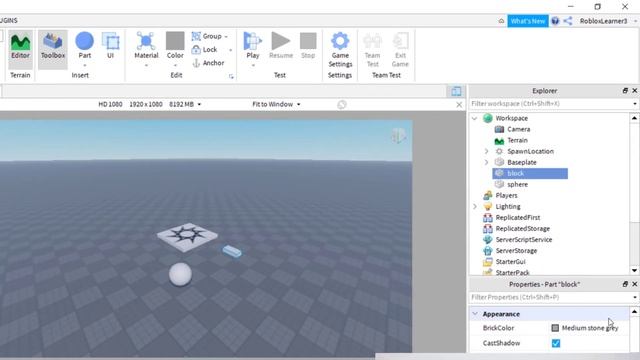Select the sphere part in Explorer
The height and width of the screenshot is (360, 640).
pyautogui.click(x=517, y=184)
